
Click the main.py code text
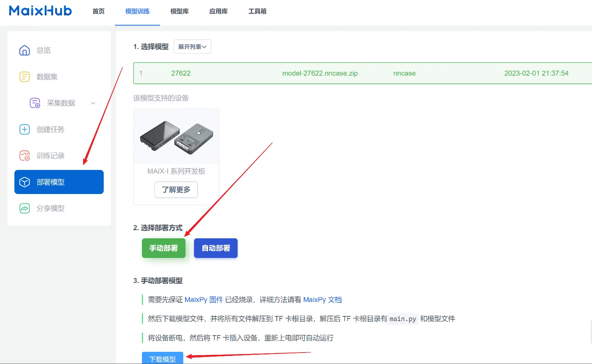(403, 319)
